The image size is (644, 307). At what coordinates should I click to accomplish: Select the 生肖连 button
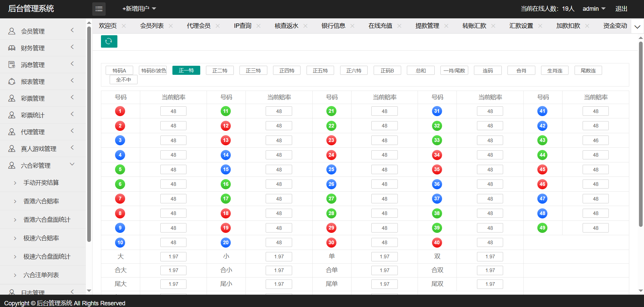pos(555,70)
